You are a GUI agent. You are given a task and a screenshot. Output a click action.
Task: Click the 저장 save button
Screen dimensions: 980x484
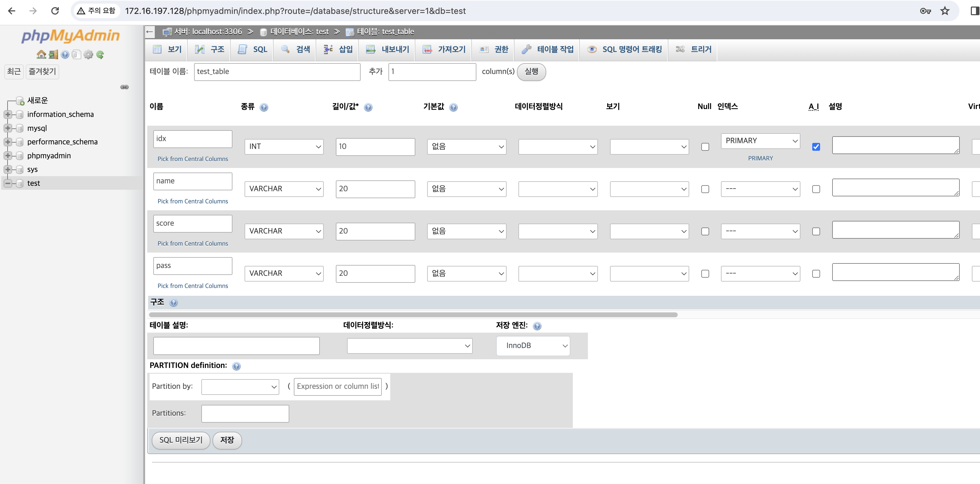pyautogui.click(x=227, y=440)
